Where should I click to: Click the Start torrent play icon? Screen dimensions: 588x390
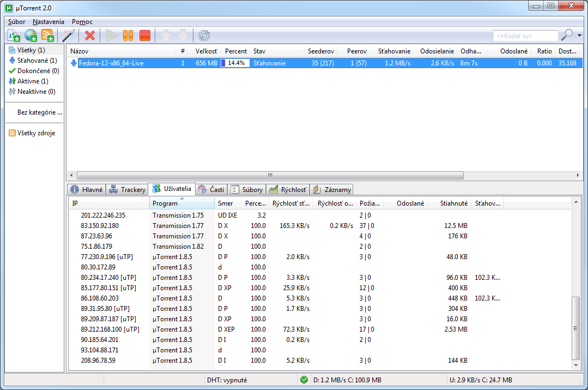click(x=111, y=35)
